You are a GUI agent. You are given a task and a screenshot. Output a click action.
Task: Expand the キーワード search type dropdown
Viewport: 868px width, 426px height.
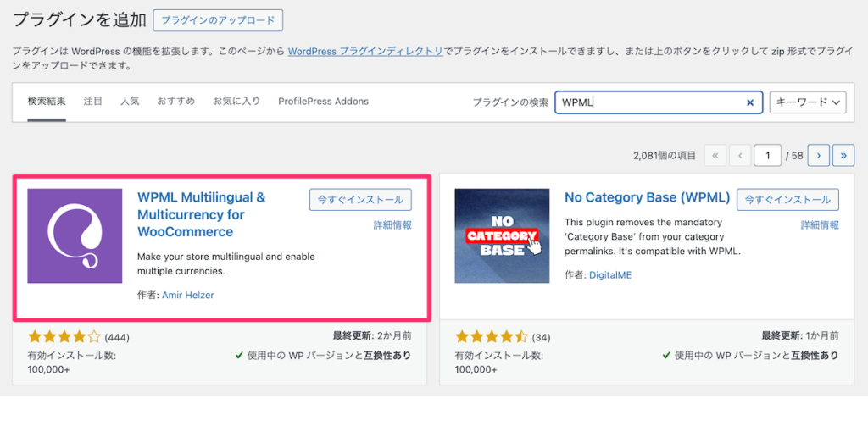pyautogui.click(x=808, y=102)
